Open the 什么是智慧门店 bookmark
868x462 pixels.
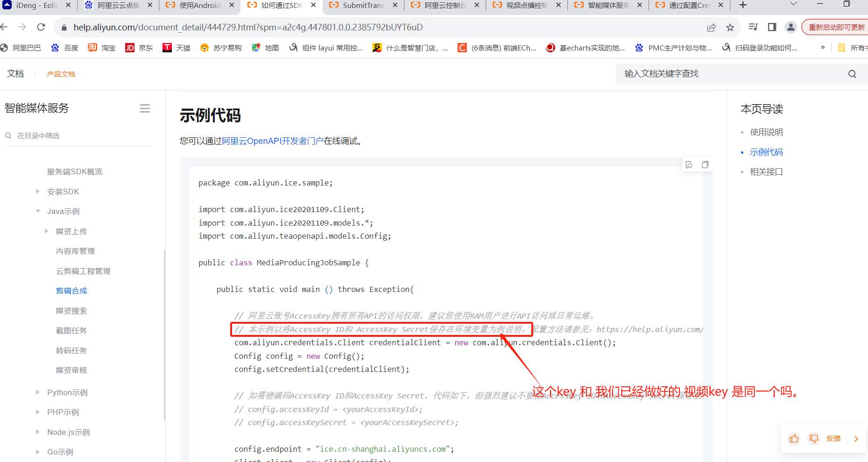[410, 48]
